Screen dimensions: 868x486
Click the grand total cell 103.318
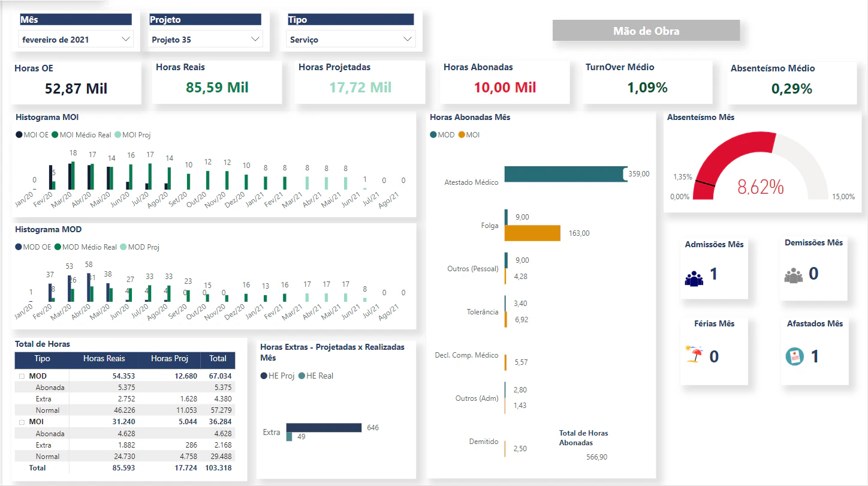(x=217, y=468)
